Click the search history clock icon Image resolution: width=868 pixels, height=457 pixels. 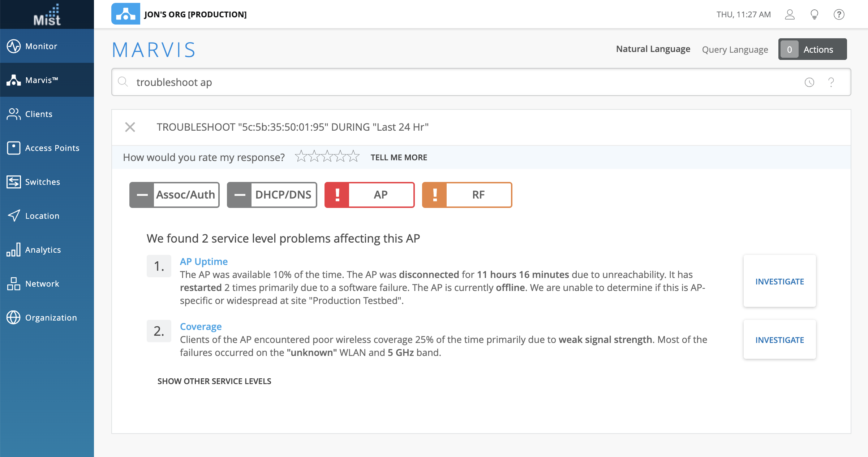[x=809, y=82]
